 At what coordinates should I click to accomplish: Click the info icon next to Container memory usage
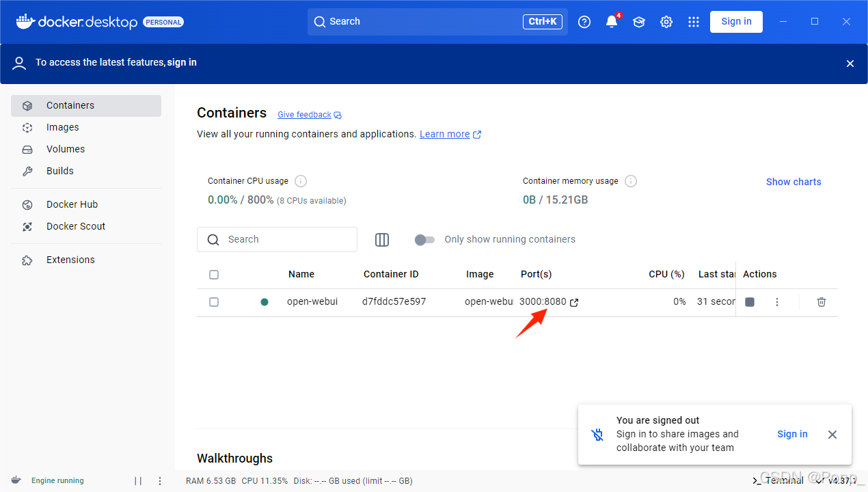631,181
